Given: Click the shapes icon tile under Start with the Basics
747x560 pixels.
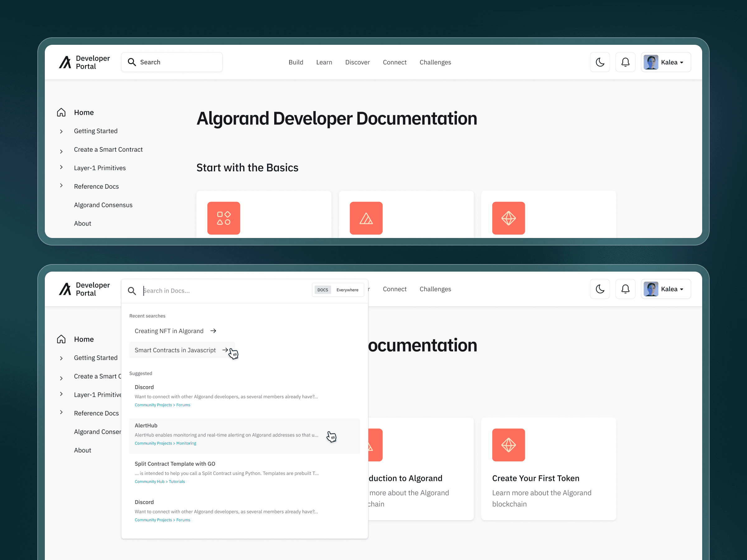Looking at the screenshot, I should pyautogui.click(x=223, y=218).
